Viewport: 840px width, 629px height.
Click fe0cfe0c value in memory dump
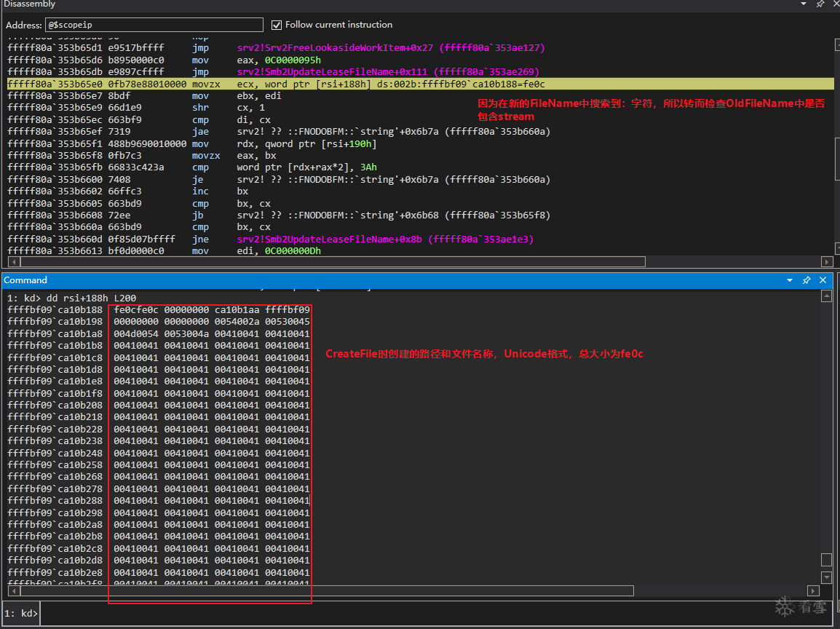tap(135, 309)
